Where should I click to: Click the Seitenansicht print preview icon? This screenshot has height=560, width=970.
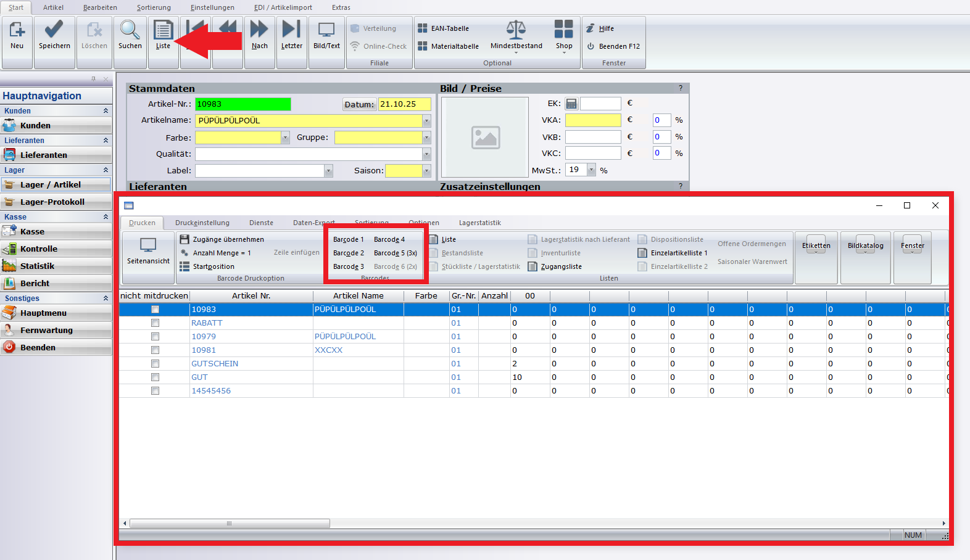[148, 245]
